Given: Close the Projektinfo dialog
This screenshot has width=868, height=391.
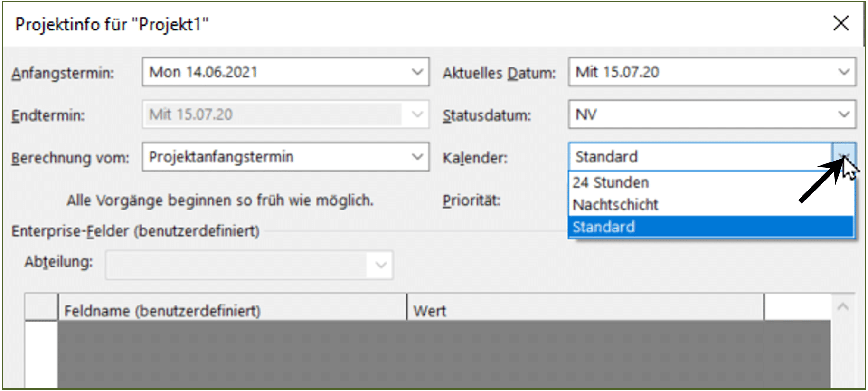Looking at the screenshot, I should [841, 23].
